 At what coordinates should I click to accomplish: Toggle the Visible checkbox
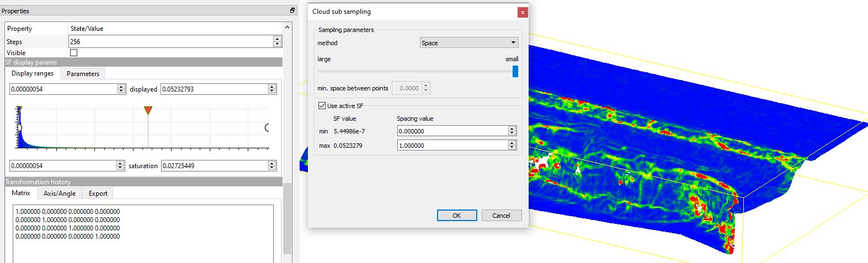[74, 53]
